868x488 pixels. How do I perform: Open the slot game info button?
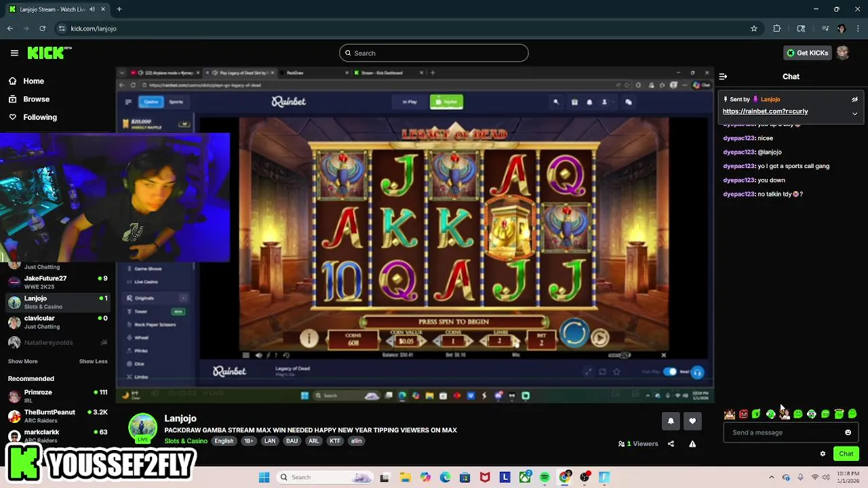[309, 338]
